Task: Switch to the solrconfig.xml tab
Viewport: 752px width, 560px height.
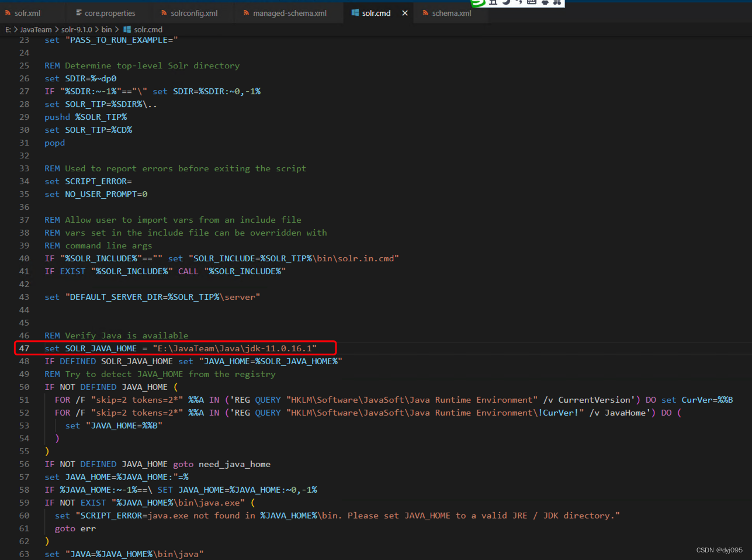Action: [194, 13]
